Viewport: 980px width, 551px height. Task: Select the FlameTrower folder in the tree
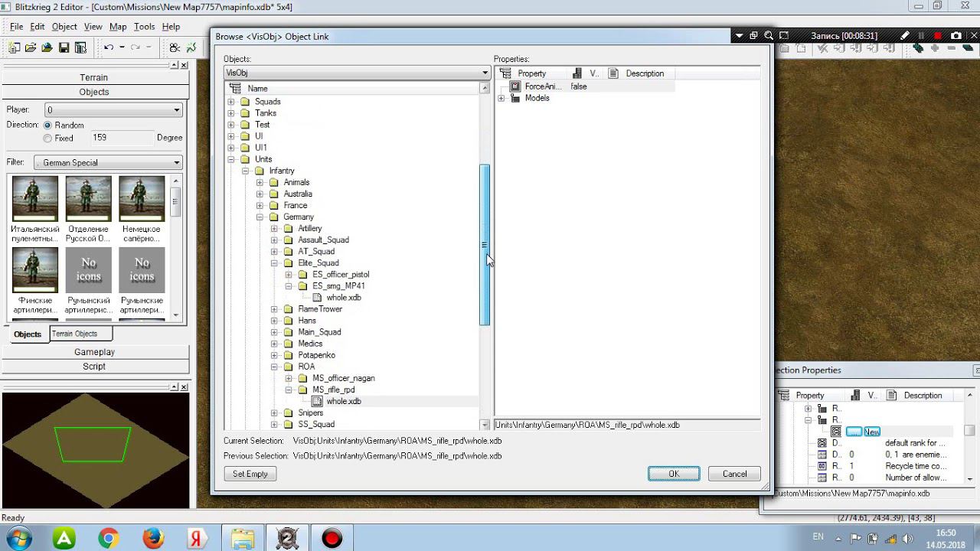320,309
